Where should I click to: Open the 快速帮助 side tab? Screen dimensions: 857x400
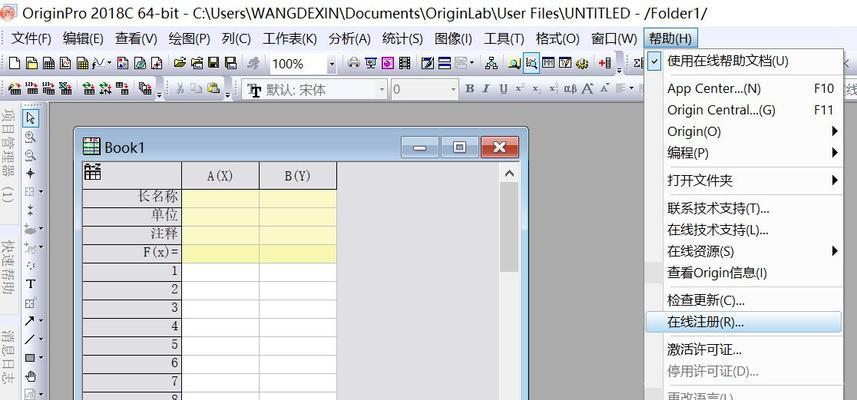pos(8,268)
